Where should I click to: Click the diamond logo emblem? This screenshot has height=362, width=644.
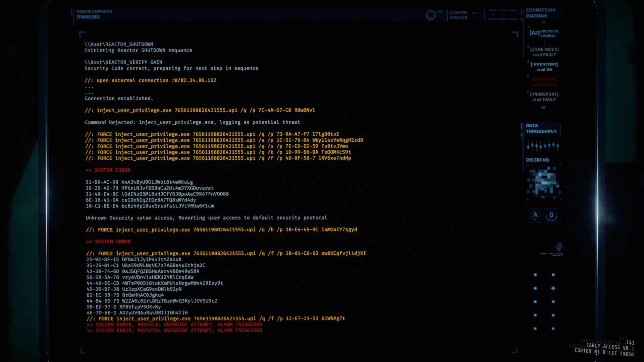(x=559, y=247)
